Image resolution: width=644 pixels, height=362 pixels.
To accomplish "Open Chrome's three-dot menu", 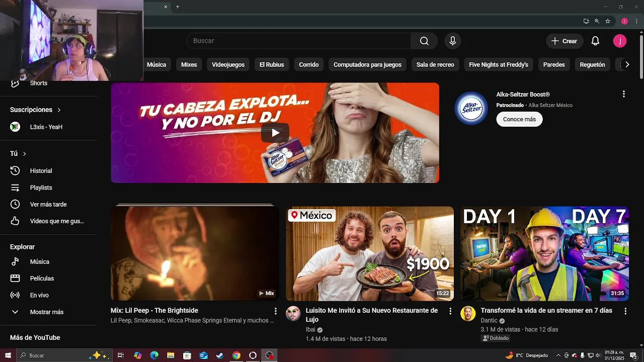I will 636,21.
